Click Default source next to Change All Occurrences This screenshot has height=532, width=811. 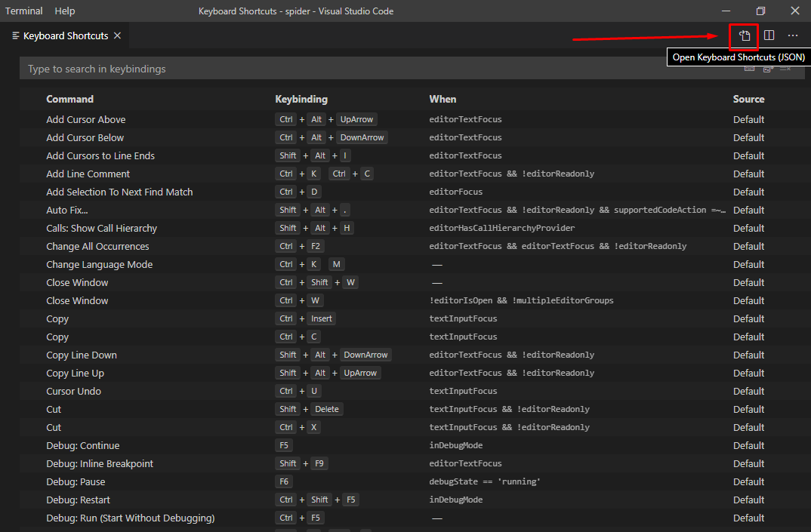(x=748, y=246)
